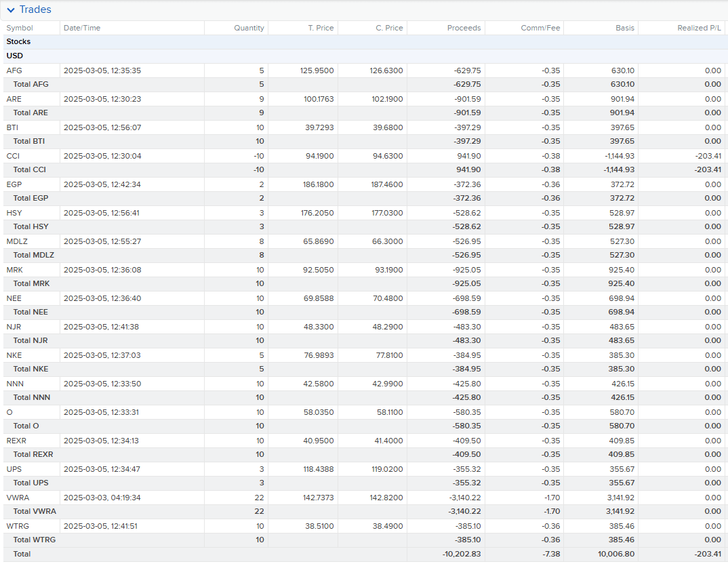The image size is (728, 564).
Task: Click O trade price 58.0350
Action: (319, 412)
